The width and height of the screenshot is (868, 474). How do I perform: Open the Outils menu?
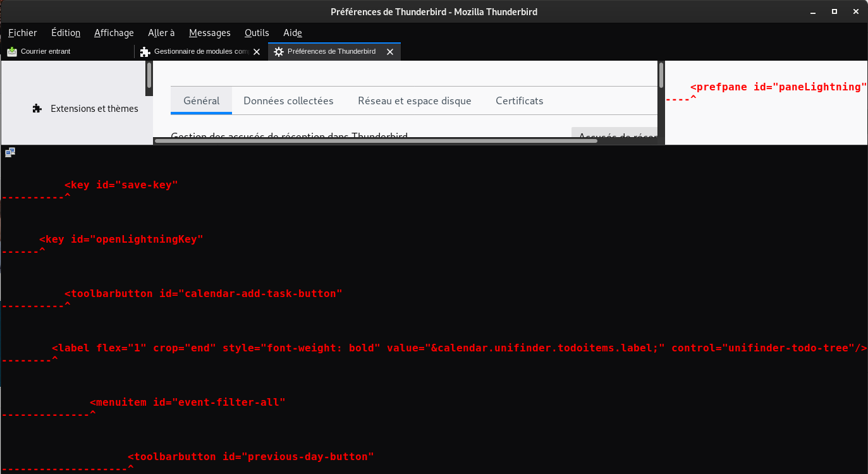(257, 33)
